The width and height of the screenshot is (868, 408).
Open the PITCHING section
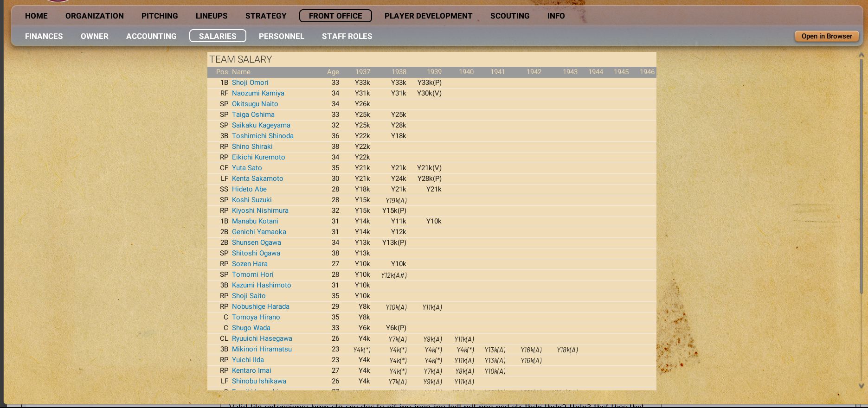point(160,16)
